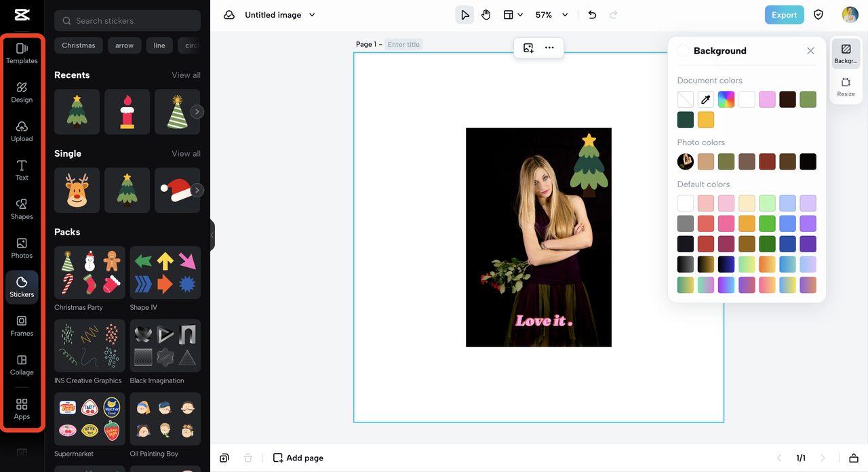Click the add image icon above canvas
The height and width of the screenshot is (472, 868).
tap(528, 47)
